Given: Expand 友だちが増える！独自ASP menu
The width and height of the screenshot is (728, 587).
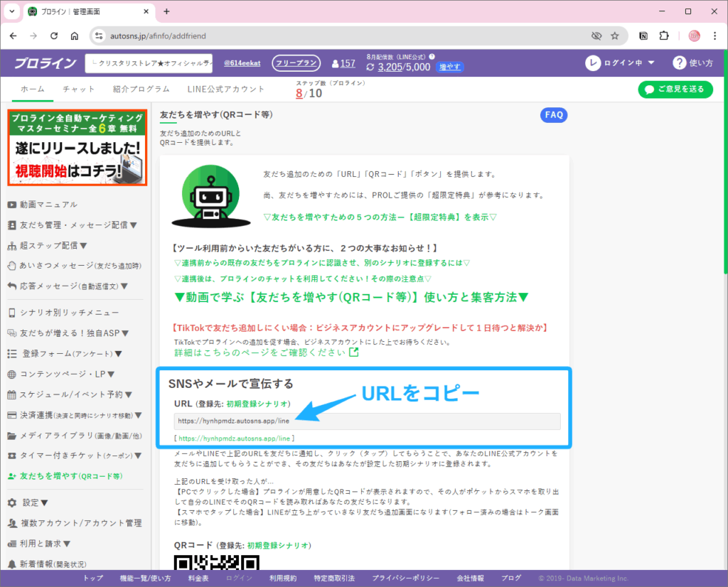Looking at the screenshot, I should tap(68, 333).
